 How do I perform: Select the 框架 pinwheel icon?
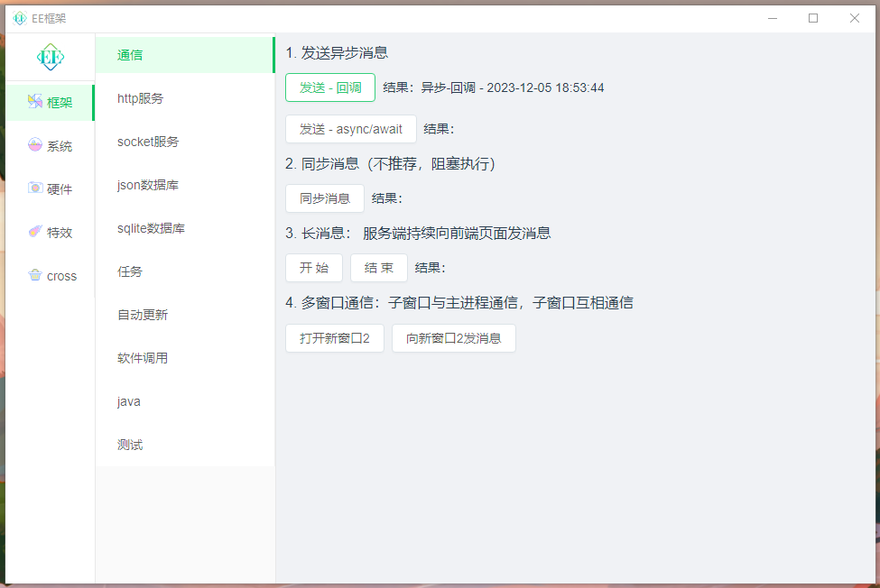[x=35, y=101]
